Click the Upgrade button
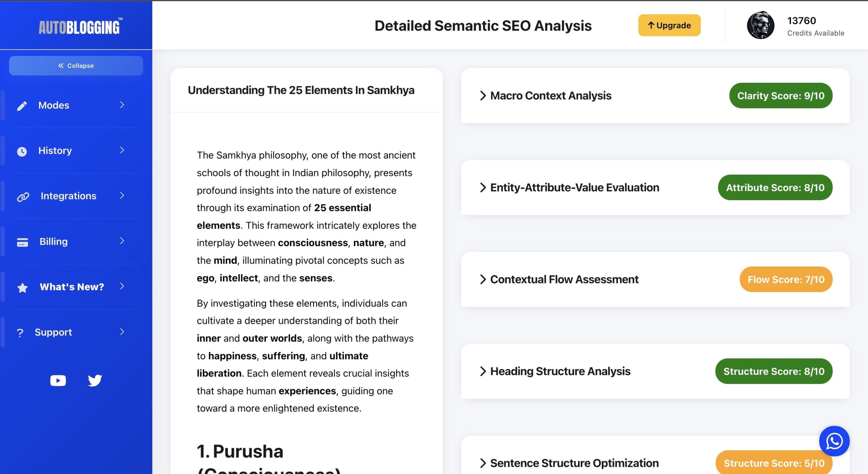The height and width of the screenshot is (474, 868). [669, 25]
